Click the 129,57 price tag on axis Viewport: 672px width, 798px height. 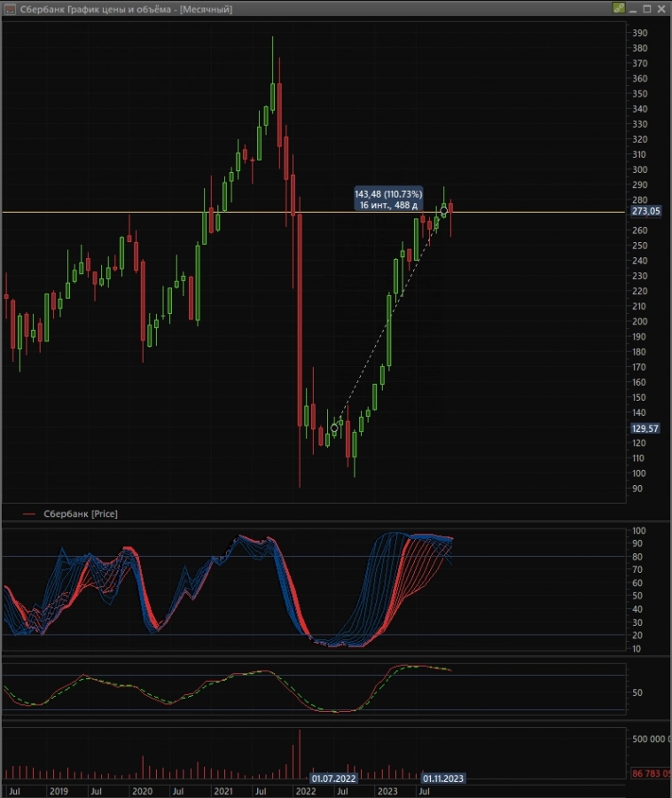tap(645, 428)
